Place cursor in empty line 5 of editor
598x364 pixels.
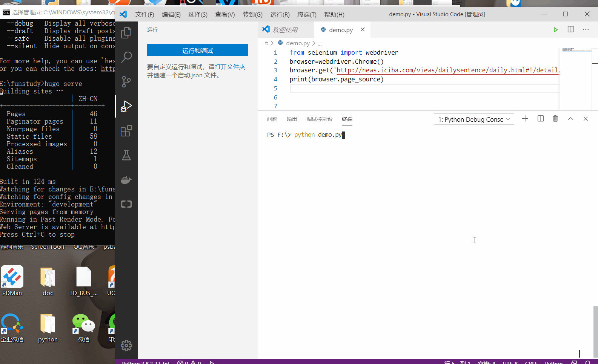(x=424, y=88)
